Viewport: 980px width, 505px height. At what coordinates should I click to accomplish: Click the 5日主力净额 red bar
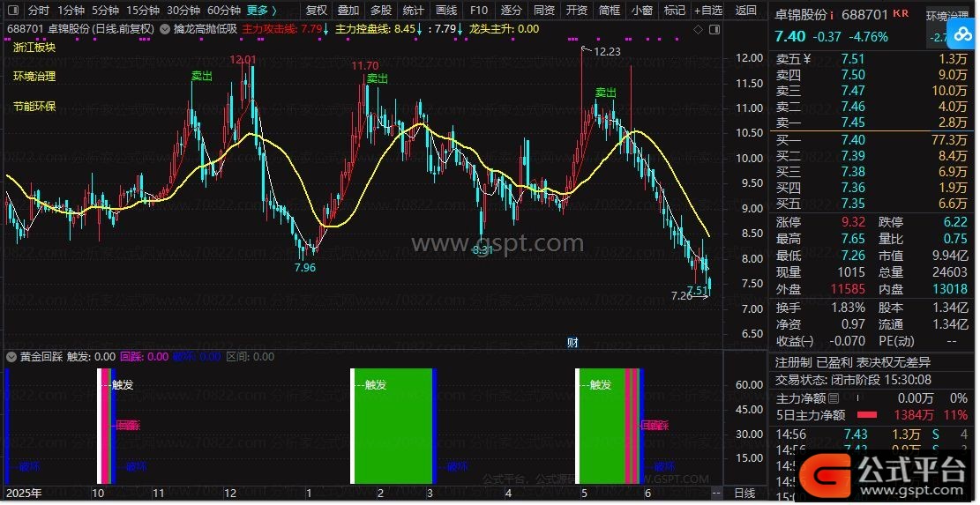866,414
